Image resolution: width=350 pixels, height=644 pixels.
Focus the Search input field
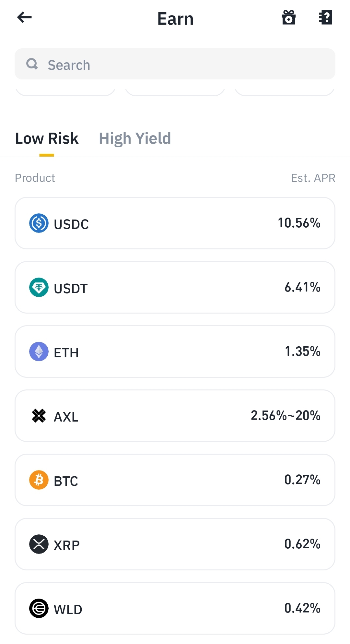175,64
